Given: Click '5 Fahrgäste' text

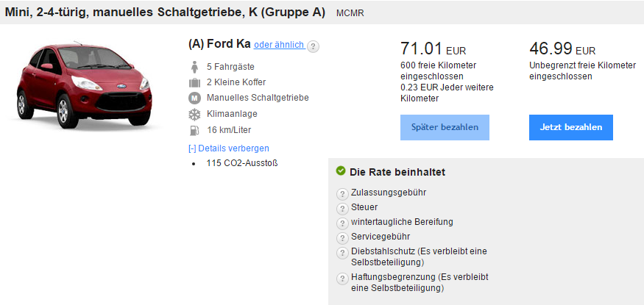Looking at the screenshot, I should [230, 67].
